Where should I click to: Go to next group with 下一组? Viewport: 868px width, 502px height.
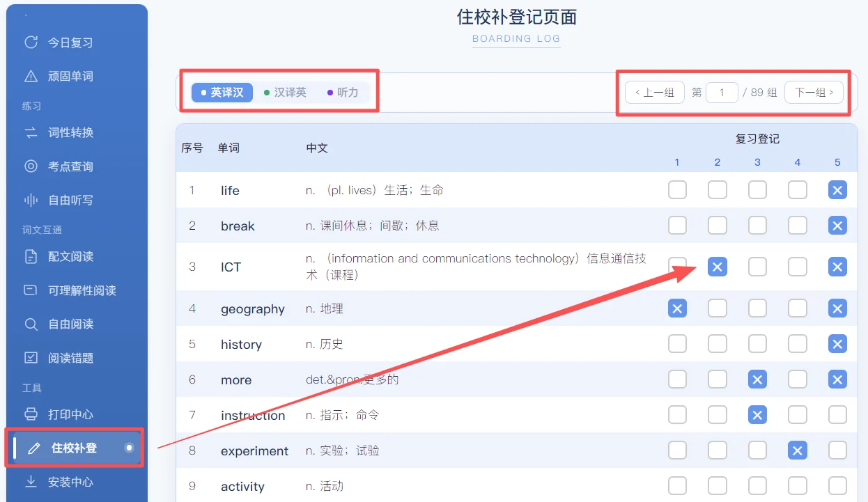(814, 92)
